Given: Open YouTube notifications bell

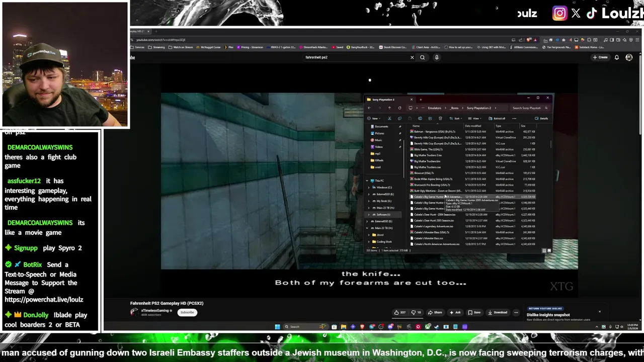Looking at the screenshot, I should point(617,57).
